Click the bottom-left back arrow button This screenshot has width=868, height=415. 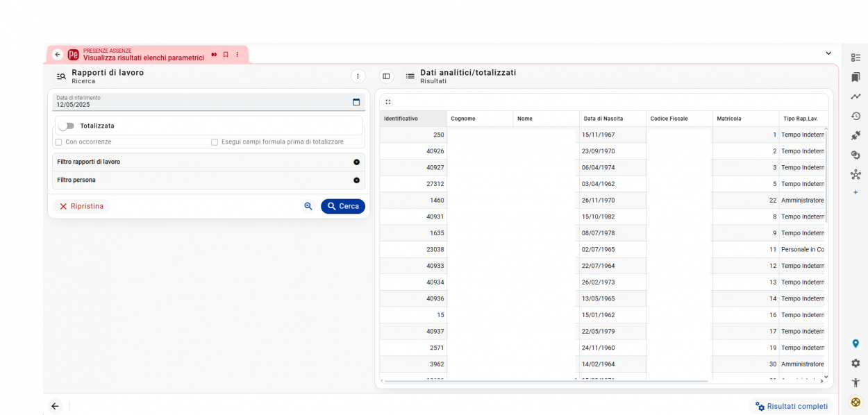pyautogui.click(x=56, y=406)
